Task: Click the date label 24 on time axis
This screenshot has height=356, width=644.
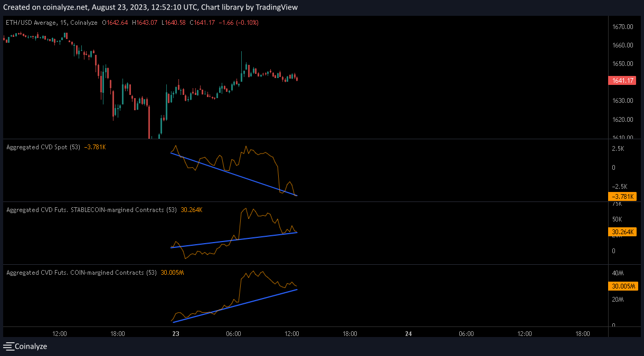Action: click(x=408, y=333)
